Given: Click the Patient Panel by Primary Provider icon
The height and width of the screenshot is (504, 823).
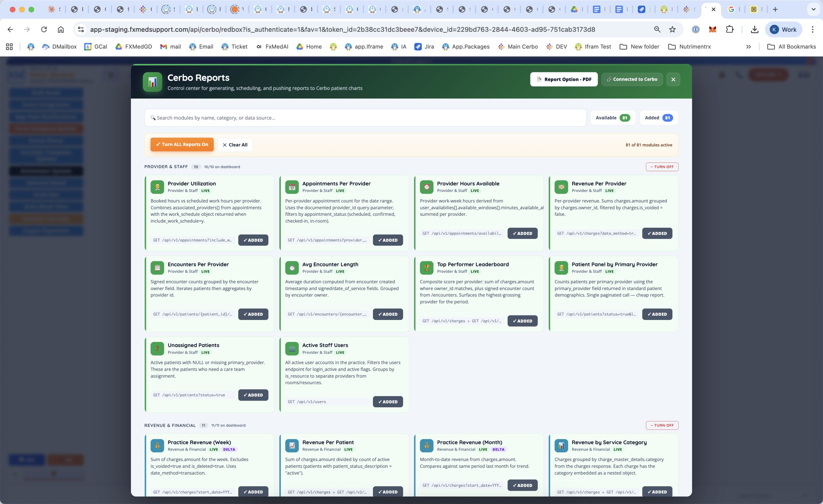Looking at the screenshot, I should [x=561, y=268].
